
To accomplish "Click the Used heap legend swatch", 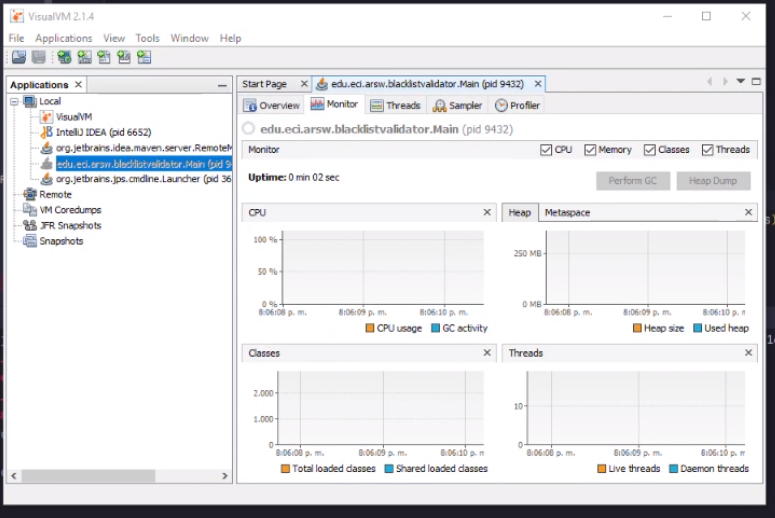I will (697, 328).
